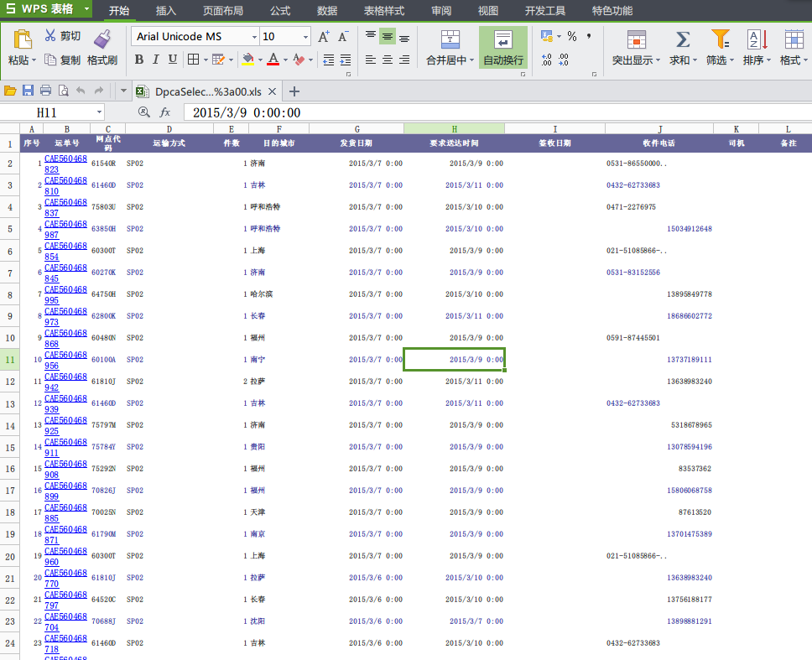
Task: Switch to the Insert (插入) tab
Action: tap(166, 10)
